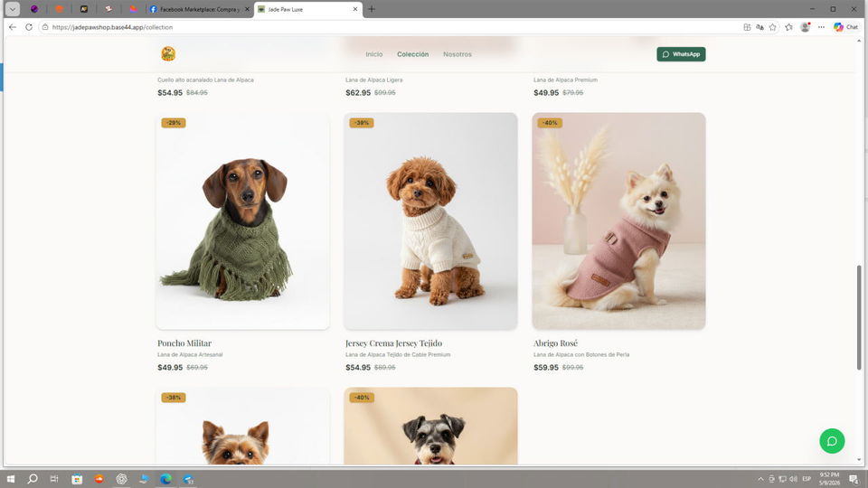Open the ChatGPT app on the taskbar
This screenshot has width=868, height=488.
[x=121, y=479]
